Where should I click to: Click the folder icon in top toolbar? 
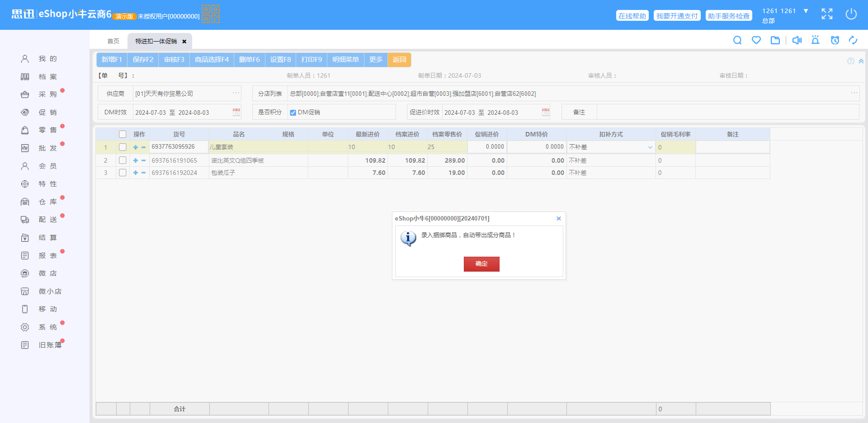(775, 40)
